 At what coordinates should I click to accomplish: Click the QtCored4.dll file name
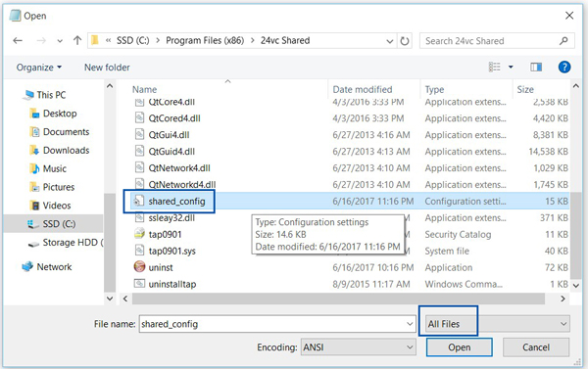[x=174, y=118]
